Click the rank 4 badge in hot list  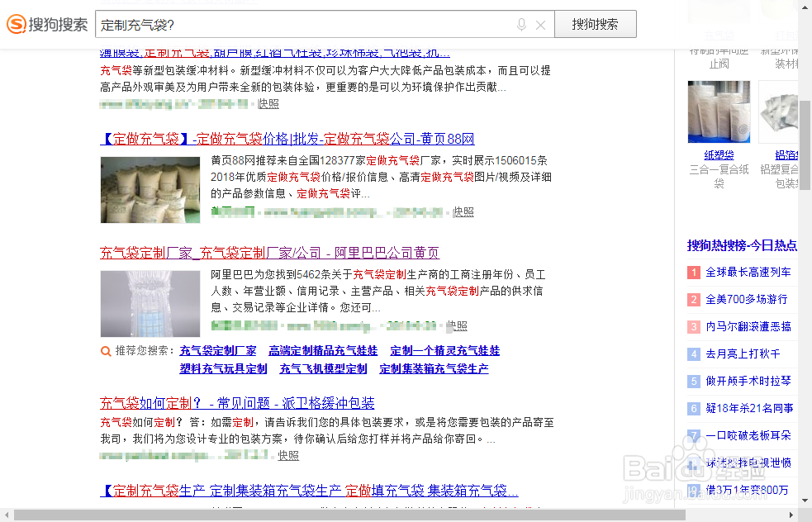pos(693,354)
